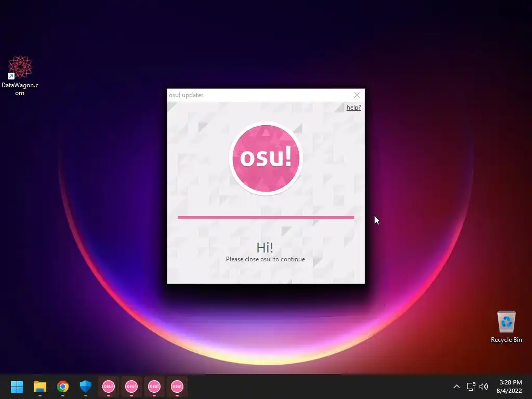The width and height of the screenshot is (532, 399).
Task: Open the volume speaker tray icon
Action: pyautogui.click(x=484, y=387)
